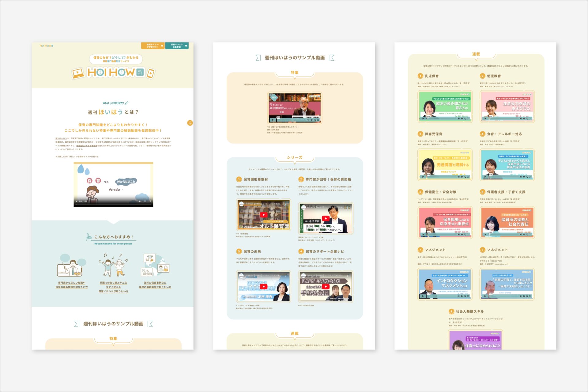Select heading 障害児保育 in 連載
588x392 pixels.
tap(433, 134)
